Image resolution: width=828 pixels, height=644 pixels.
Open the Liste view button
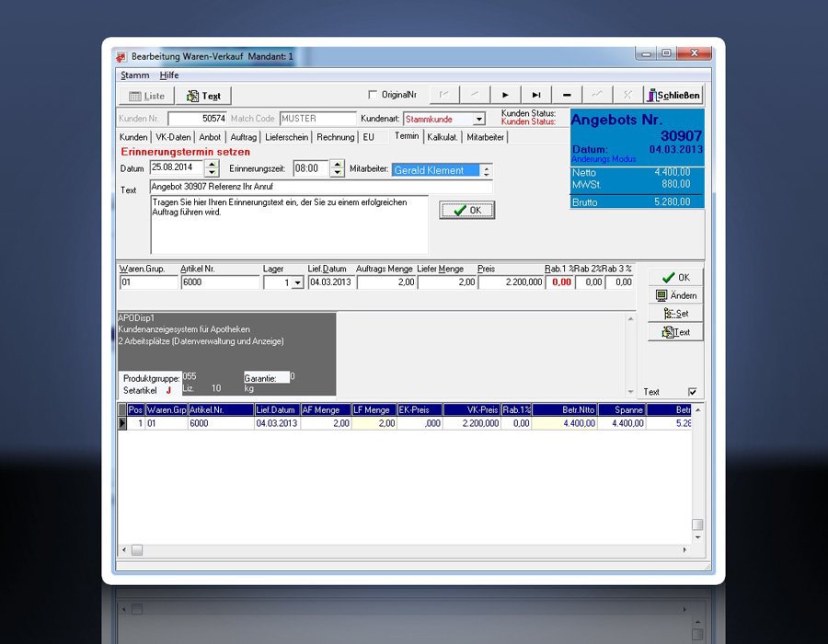[147, 96]
